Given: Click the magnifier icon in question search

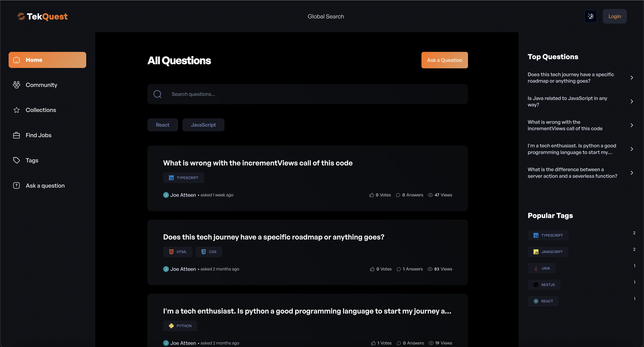Looking at the screenshot, I should click(157, 94).
